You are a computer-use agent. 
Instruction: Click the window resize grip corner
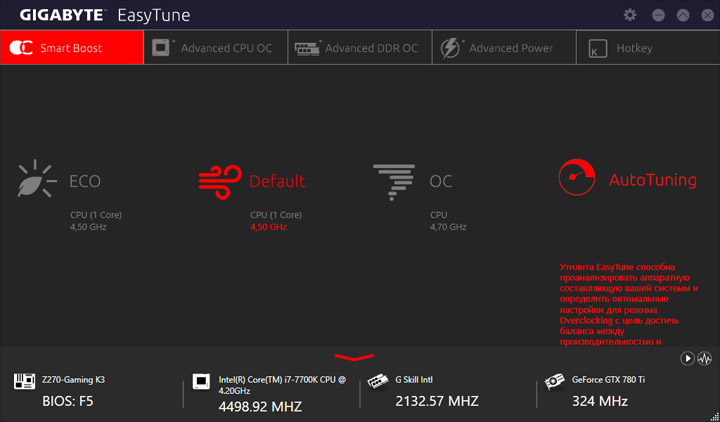tap(714, 416)
